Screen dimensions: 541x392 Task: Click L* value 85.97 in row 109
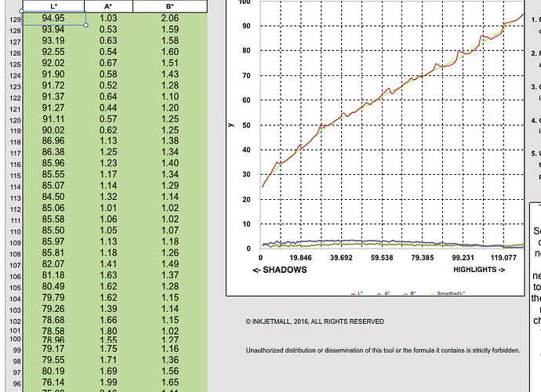53,241
